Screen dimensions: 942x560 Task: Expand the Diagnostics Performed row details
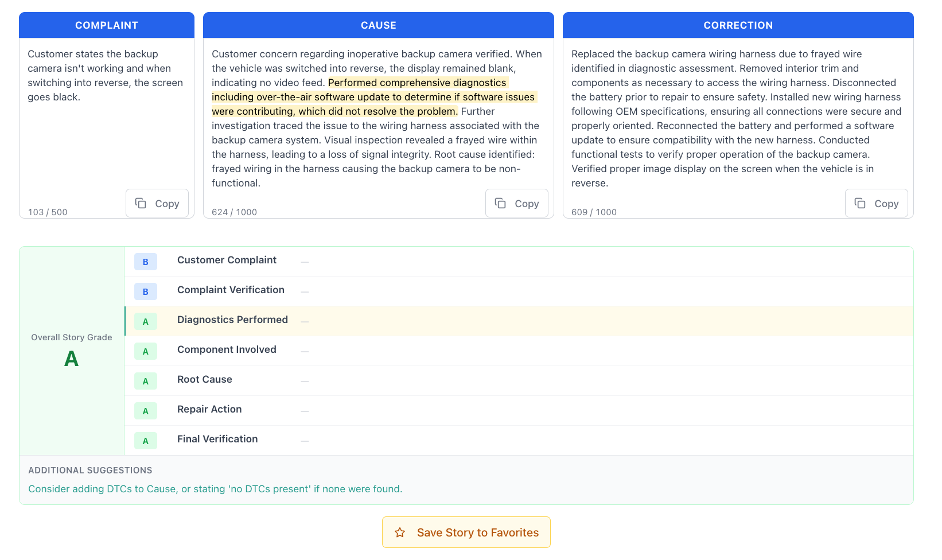point(305,321)
